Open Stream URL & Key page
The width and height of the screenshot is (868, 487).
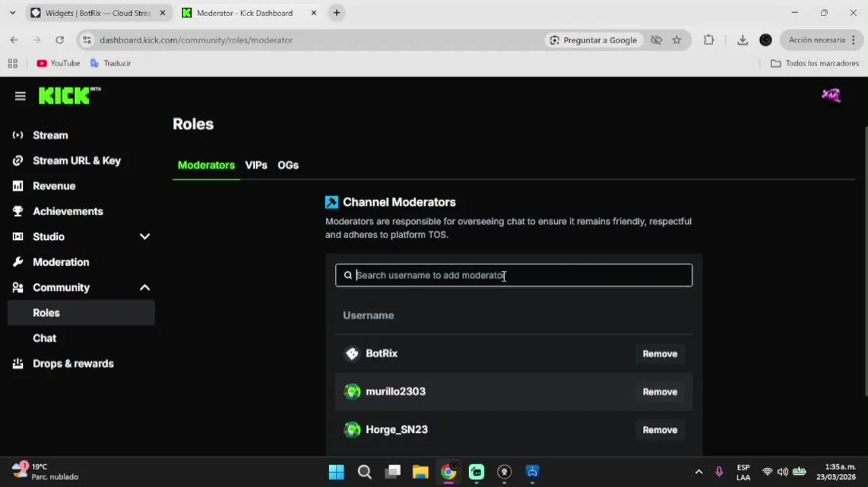76,160
